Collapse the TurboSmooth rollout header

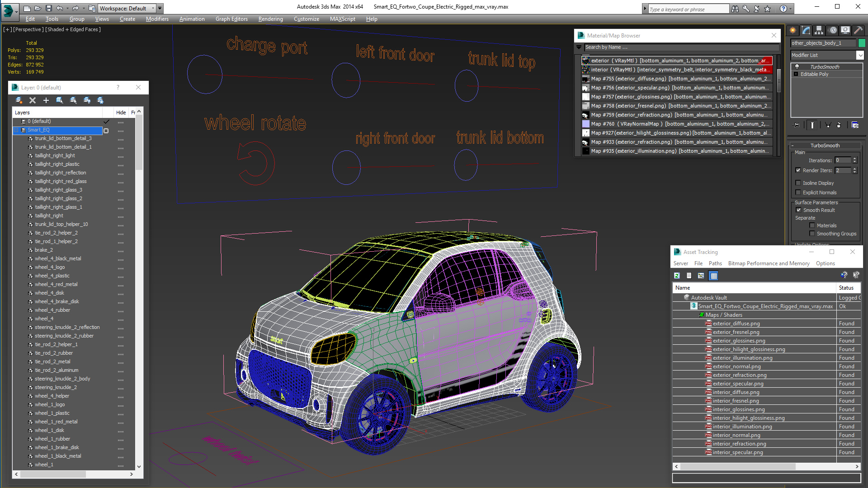pos(825,145)
